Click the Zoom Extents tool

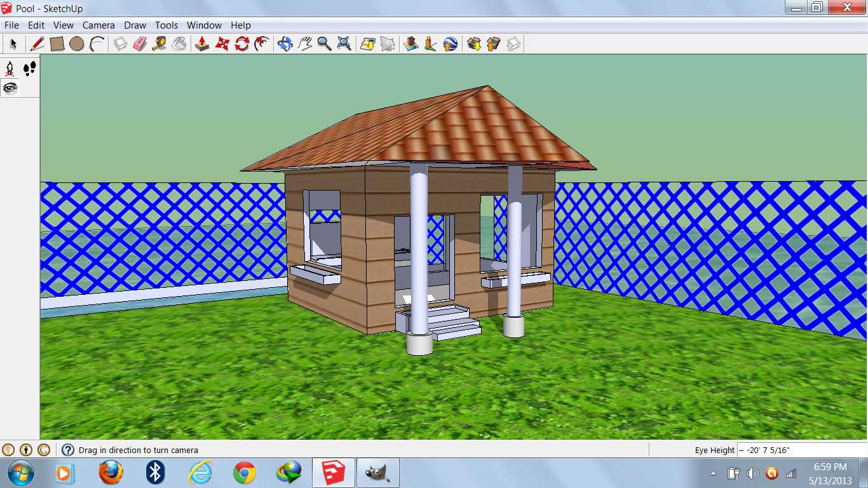click(344, 44)
